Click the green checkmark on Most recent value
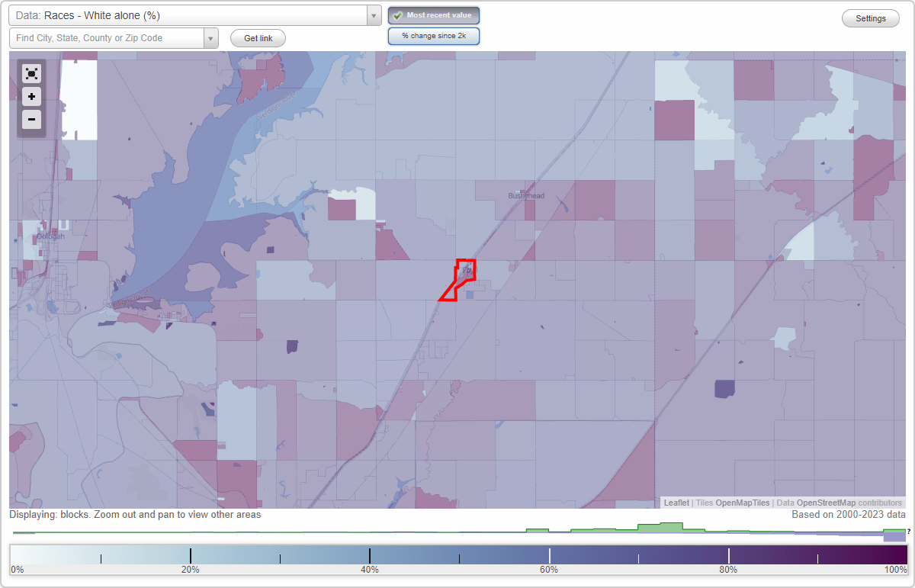 pos(398,14)
